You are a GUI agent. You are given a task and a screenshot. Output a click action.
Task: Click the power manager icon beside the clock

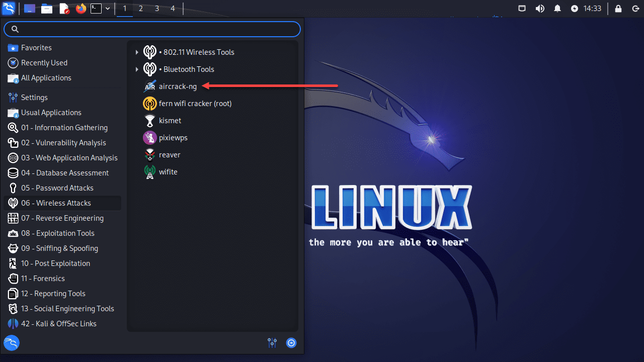coord(575,9)
